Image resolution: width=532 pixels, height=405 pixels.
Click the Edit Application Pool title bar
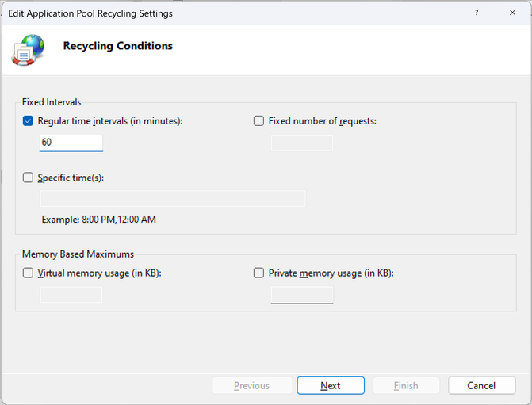198,13
